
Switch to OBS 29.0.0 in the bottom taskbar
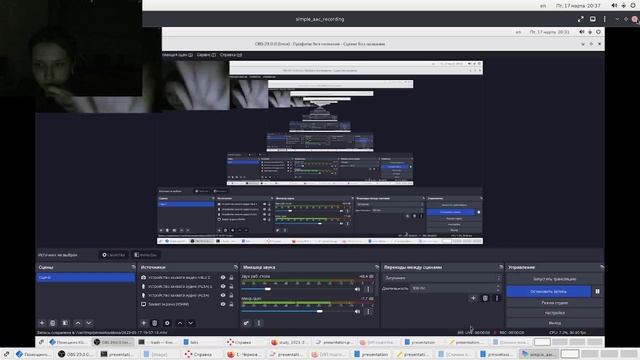coord(75,354)
